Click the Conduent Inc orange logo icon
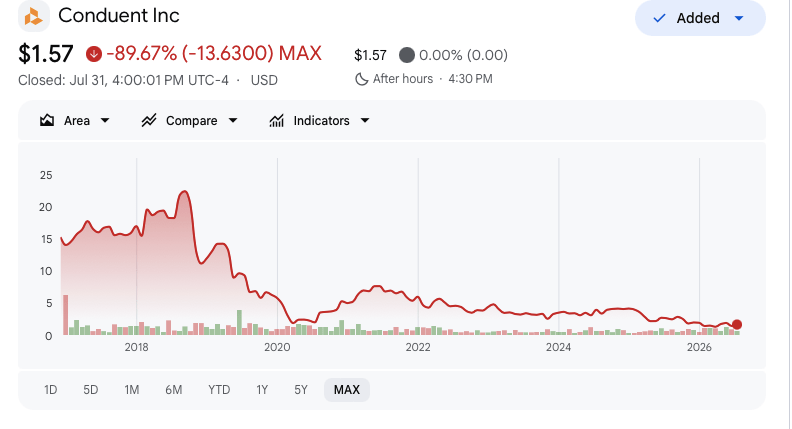Viewport: 792px width, 429px height. [x=34, y=16]
